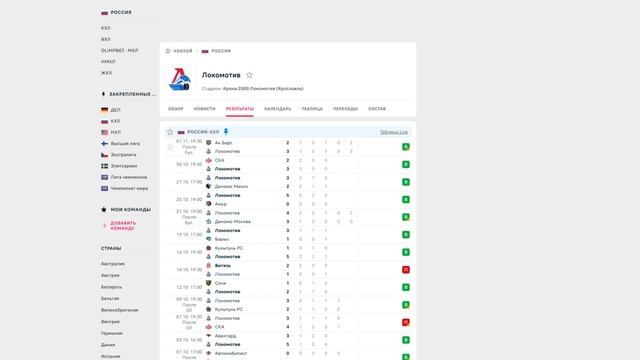Open Германия in the countries list
640x360 pixels.
pyautogui.click(x=112, y=333)
